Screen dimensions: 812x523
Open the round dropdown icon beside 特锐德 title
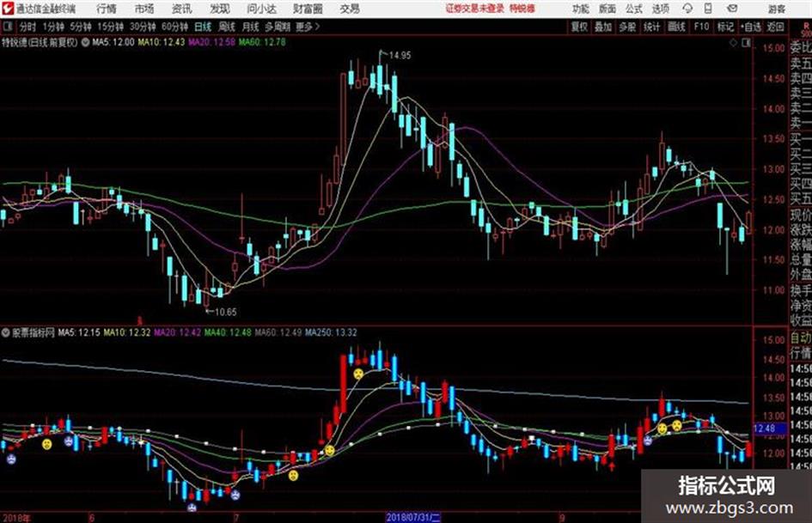tap(85, 42)
